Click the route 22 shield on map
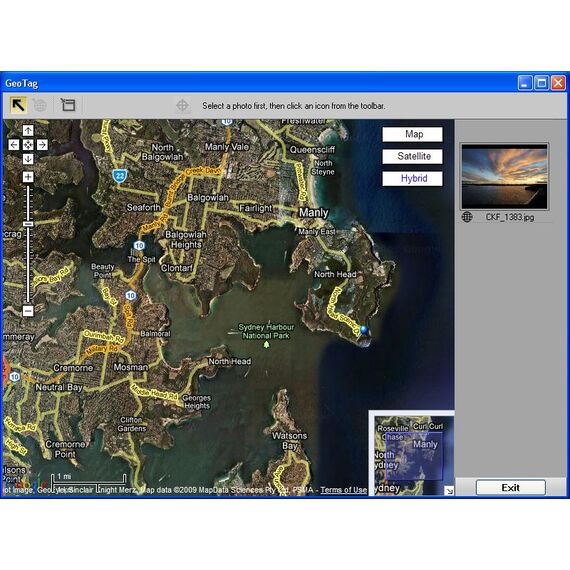570x570 pixels. [119, 176]
